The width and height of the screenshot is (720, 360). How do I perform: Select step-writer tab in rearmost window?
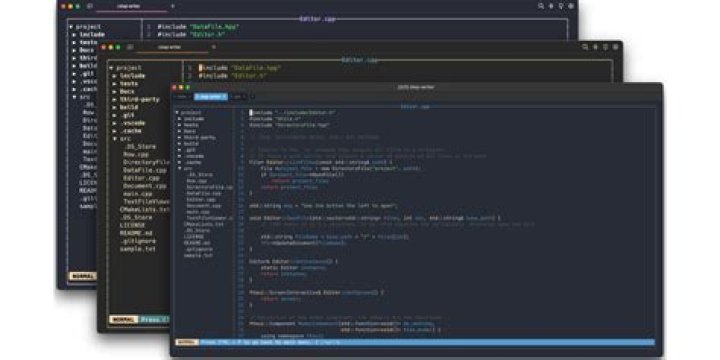click(132, 6)
